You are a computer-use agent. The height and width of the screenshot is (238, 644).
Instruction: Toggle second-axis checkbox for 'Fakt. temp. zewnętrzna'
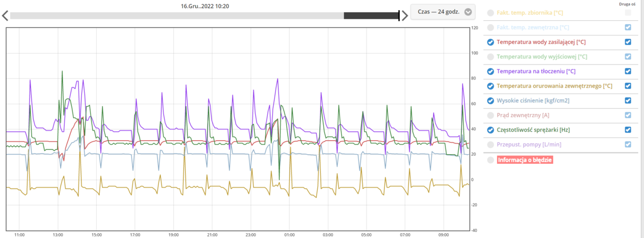click(628, 27)
